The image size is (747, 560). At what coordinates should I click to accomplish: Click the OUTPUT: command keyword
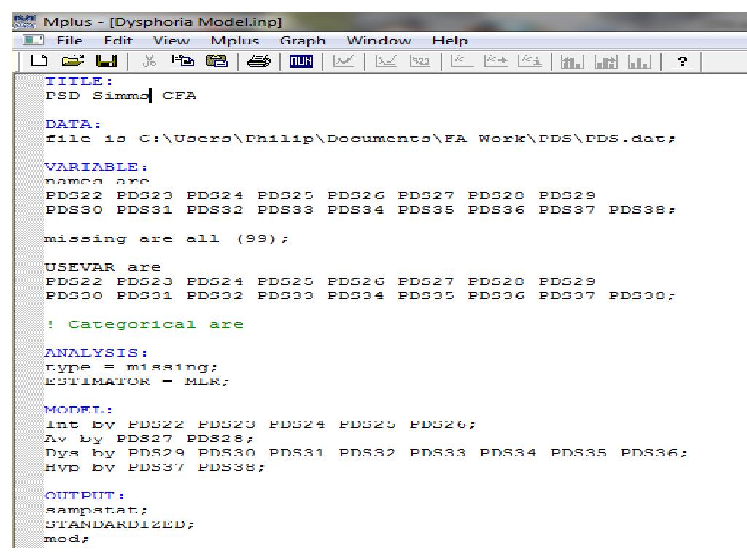(x=85, y=496)
